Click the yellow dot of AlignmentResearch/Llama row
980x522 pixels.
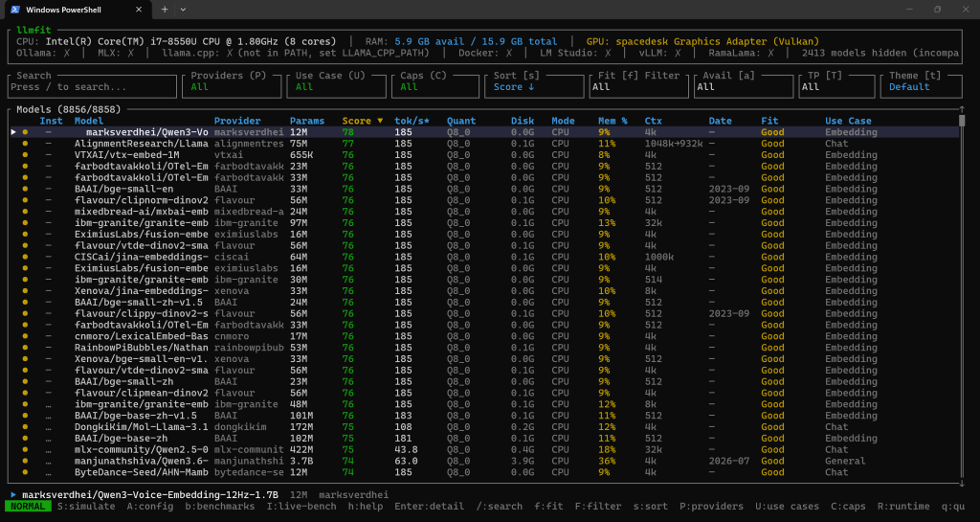[25, 143]
